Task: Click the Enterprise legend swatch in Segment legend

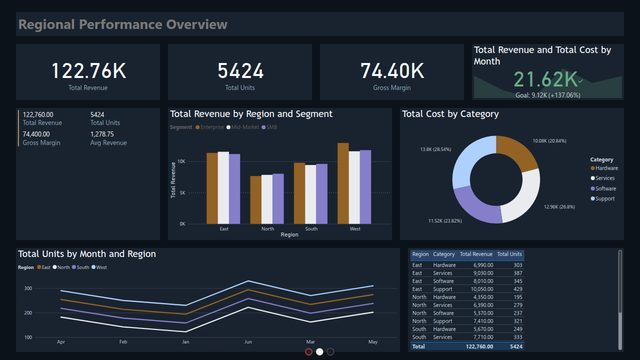Action: (198, 127)
